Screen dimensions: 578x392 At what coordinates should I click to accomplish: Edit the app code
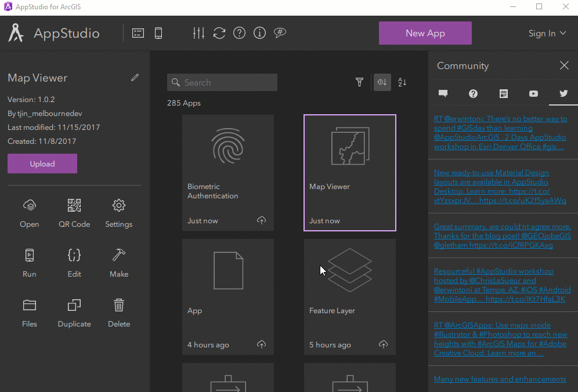click(74, 263)
